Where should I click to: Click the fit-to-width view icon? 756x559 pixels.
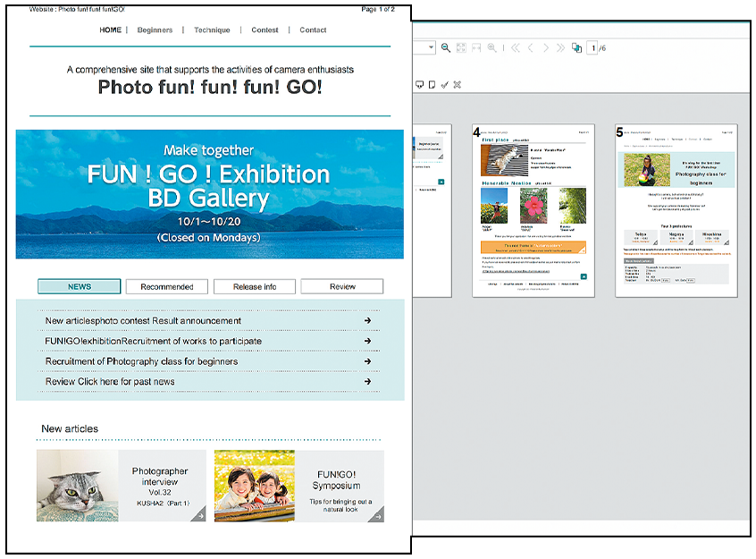(x=476, y=47)
